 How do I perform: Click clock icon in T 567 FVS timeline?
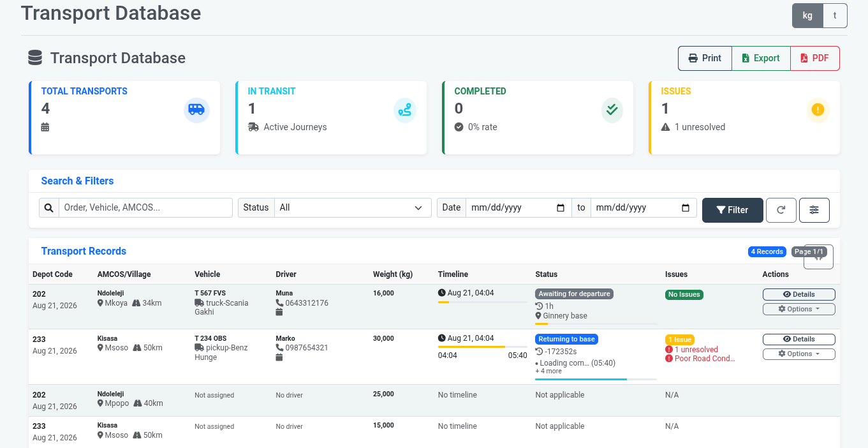pyautogui.click(x=442, y=293)
